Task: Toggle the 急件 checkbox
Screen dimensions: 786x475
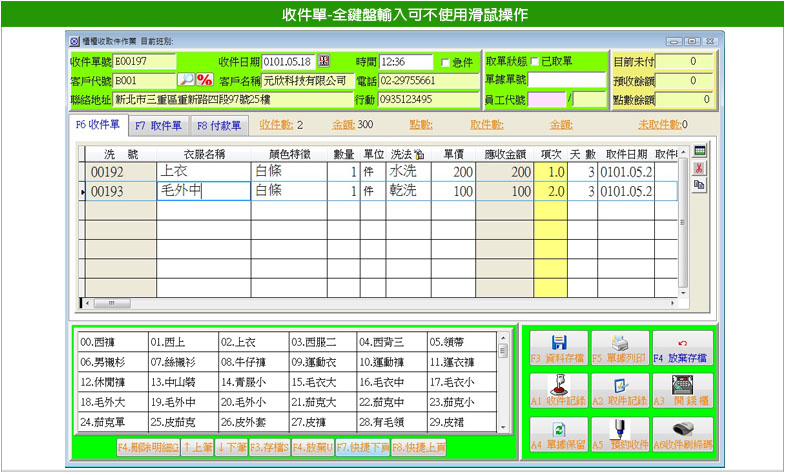Action: (446, 62)
